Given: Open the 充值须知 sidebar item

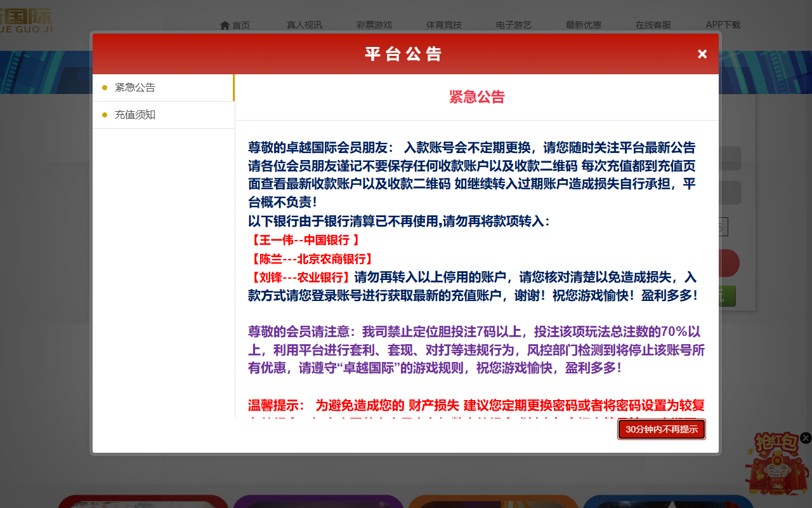Looking at the screenshot, I should 164,115.
